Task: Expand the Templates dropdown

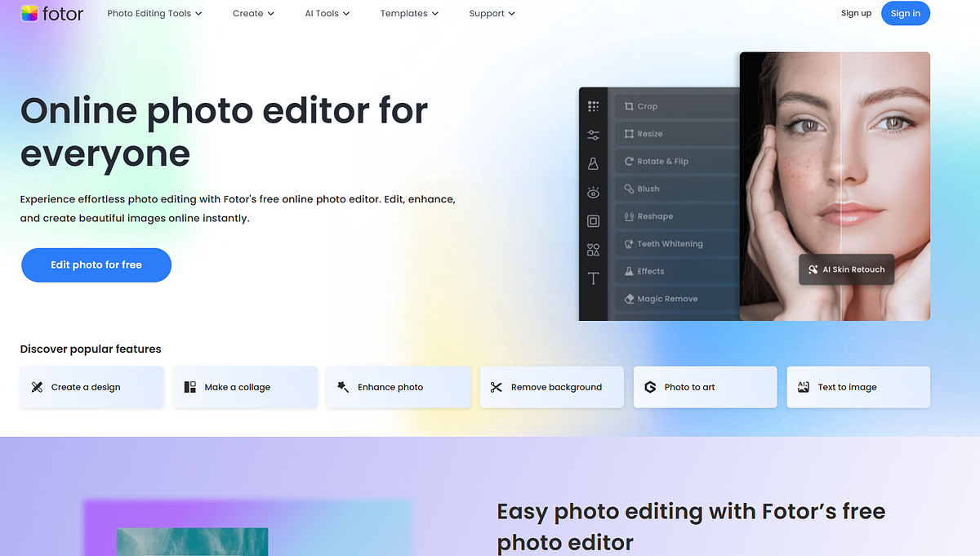Action: pos(408,13)
